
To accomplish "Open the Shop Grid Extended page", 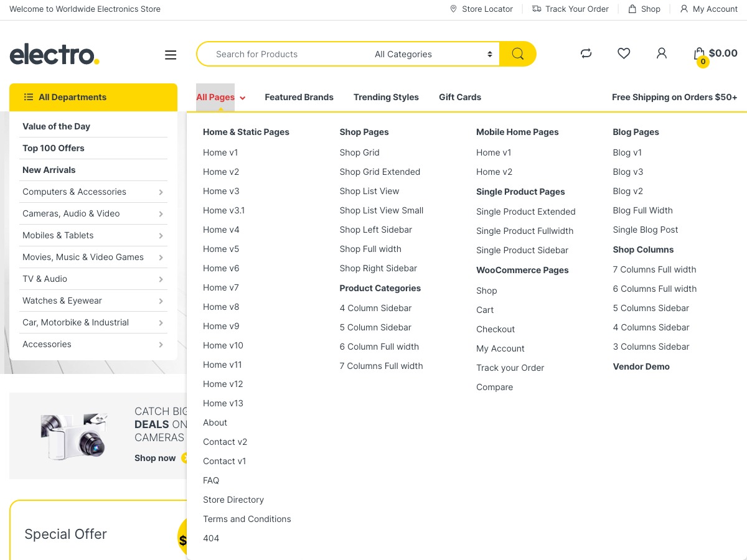I will click(x=380, y=172).
